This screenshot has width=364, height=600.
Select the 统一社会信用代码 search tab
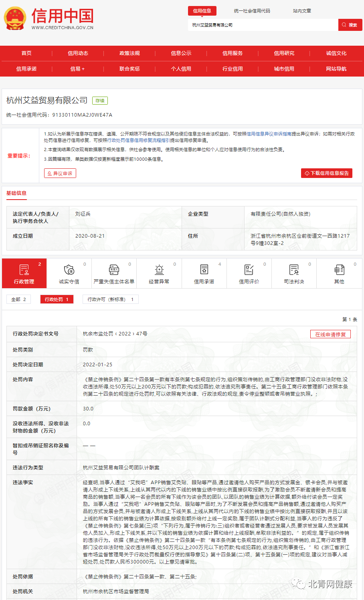pyautogui.click(x=252, y=11)
